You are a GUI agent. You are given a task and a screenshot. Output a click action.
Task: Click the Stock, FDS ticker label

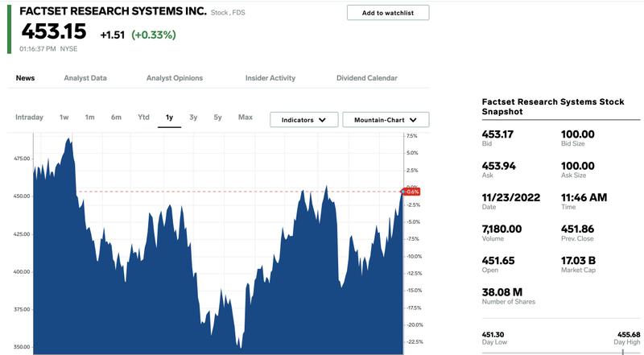(x=228, y=13)
